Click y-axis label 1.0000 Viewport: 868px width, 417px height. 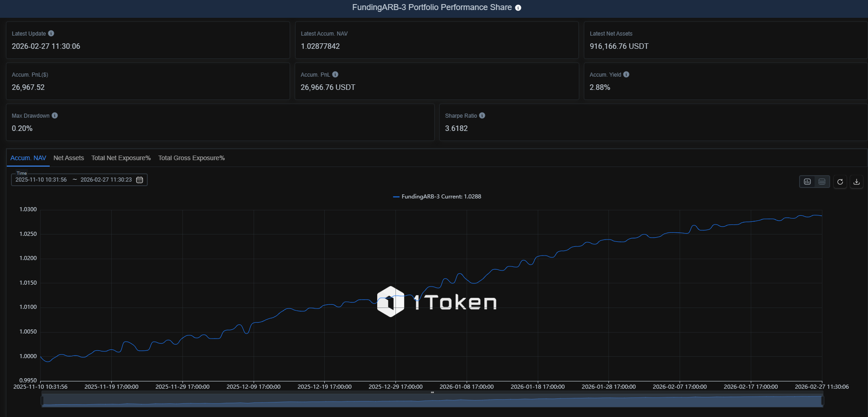tap(28, 356)
